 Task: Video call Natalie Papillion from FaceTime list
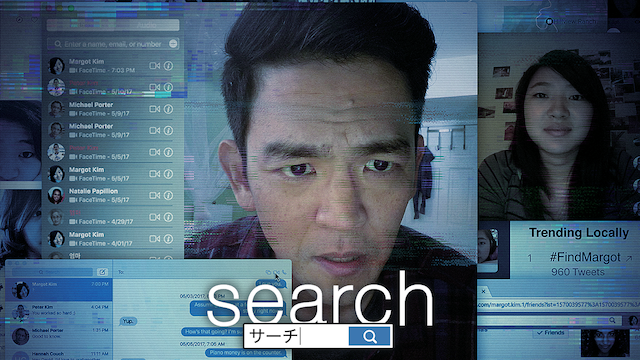(x=154, y=196)
